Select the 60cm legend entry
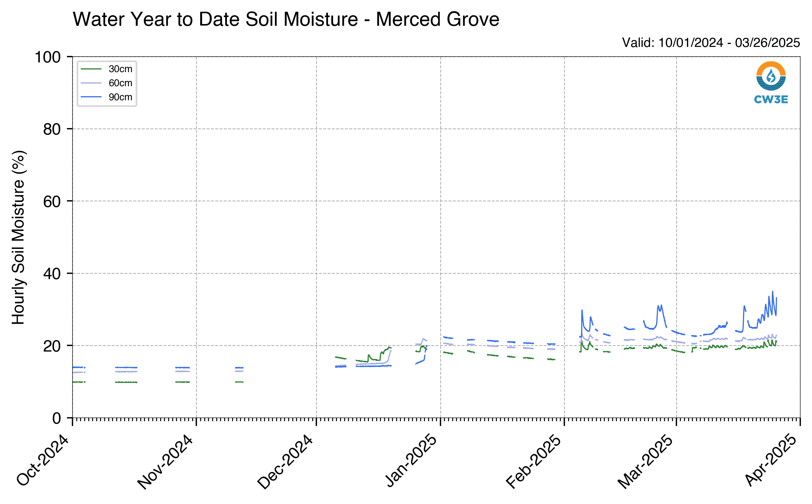The image size is (812, 504). [x=107, y=83]
